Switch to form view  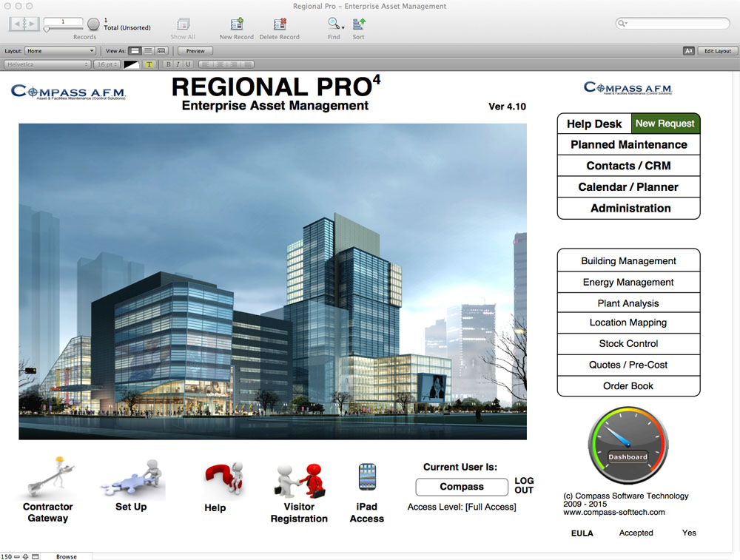135,51
